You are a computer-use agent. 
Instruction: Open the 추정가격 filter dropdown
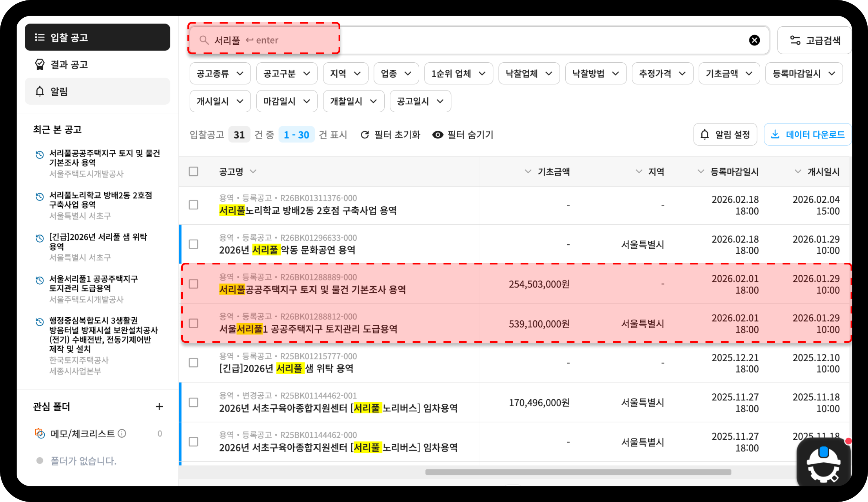(x=662, y=73)
